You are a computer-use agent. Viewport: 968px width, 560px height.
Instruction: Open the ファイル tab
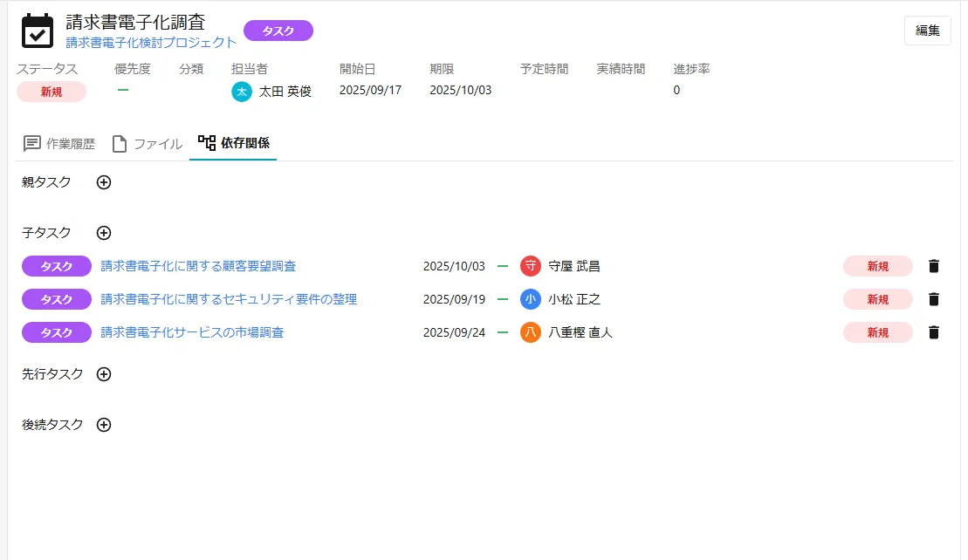click(147, 144)
